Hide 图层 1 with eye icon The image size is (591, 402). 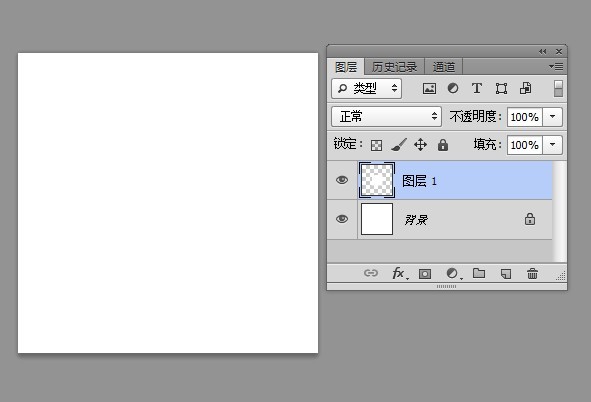(342, 180)
